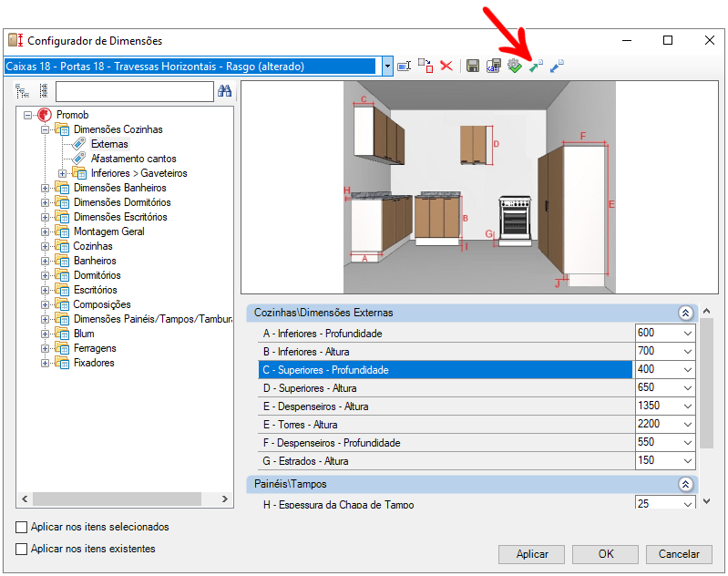The height and width of the screenshot is (576, 728).
Task: Select row H - Espessura da Chapa de Tampo
Action: click(x=446, y=503)
